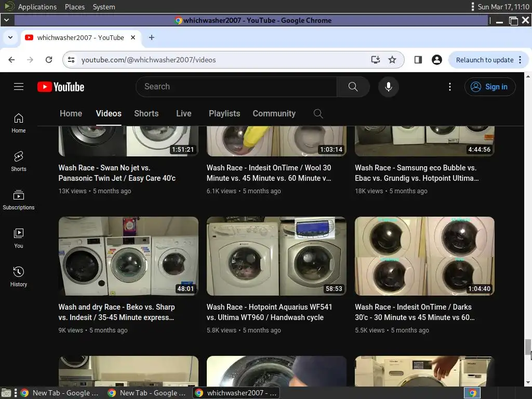Expand the Chrome tab search dropdown
The image size is (532, 399).
click(x=10, y=37)
